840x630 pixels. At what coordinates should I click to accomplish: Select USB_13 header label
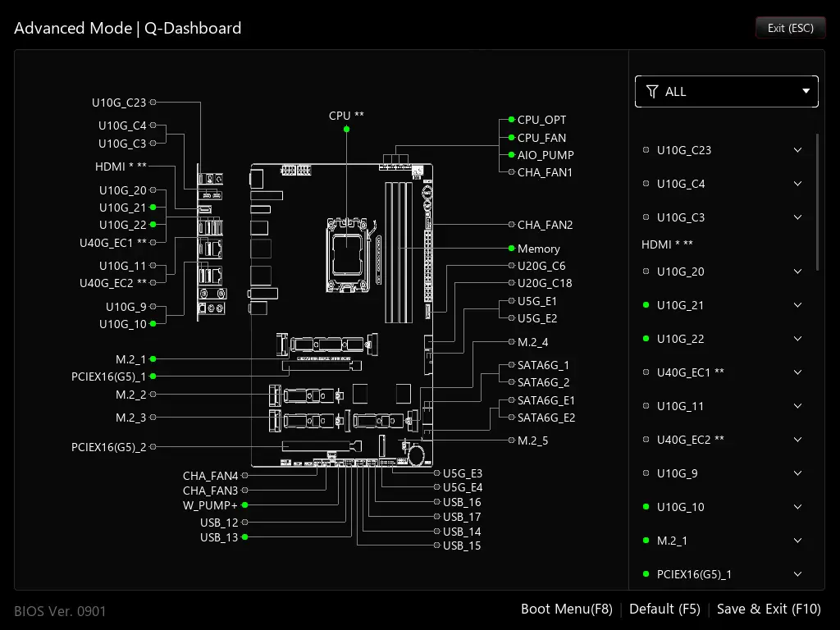pyautogui.click(x=218, y=537)
